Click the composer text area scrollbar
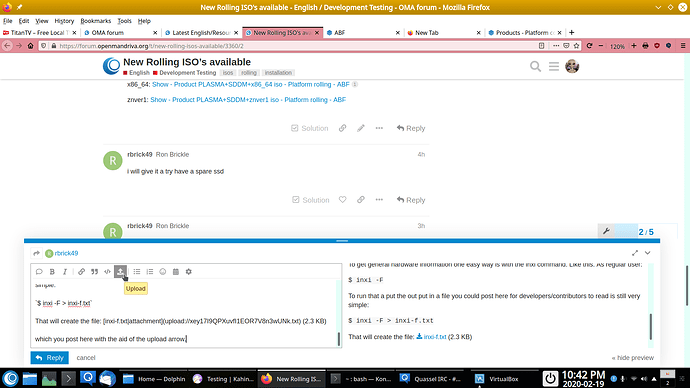690x388 pixels. click(x=338, y=339)
